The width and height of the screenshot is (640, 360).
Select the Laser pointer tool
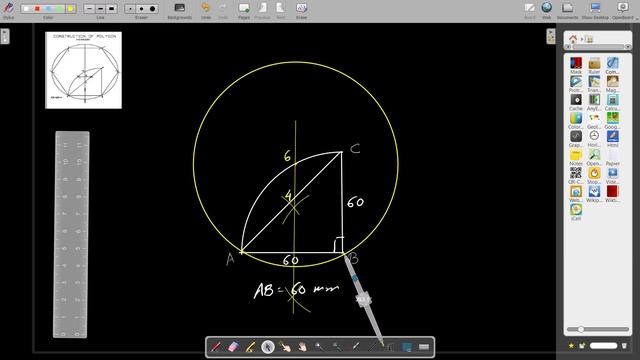[355, 347]
